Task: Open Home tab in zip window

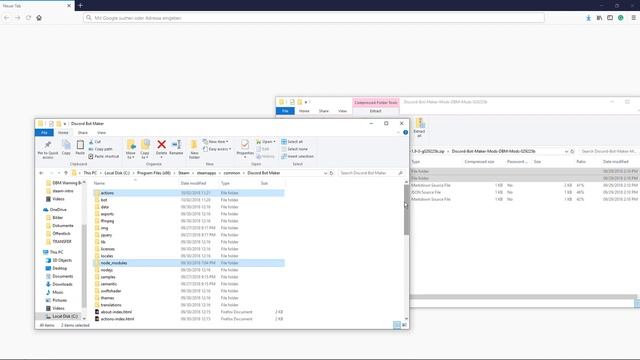Action: pos(304,111)
